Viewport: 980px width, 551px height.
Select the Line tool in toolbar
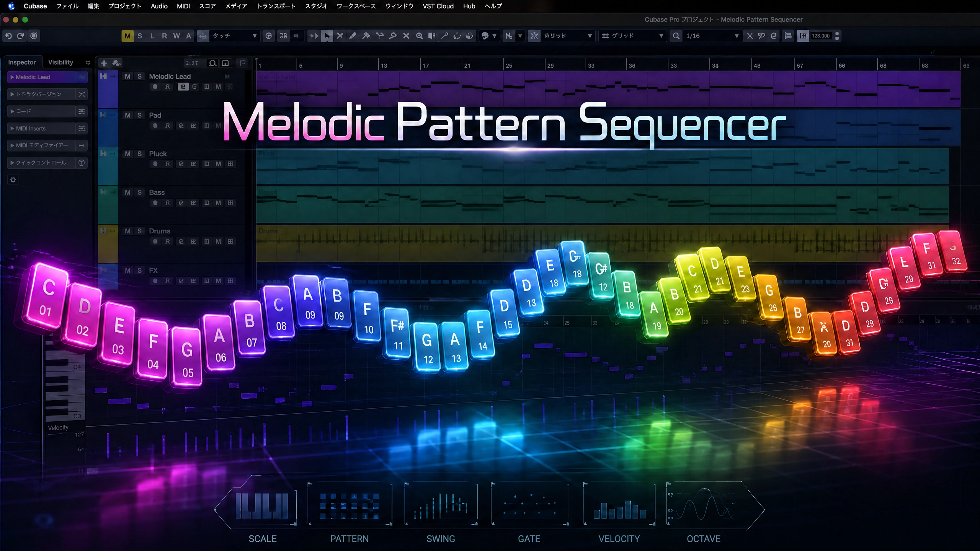[x=445, y=36]
